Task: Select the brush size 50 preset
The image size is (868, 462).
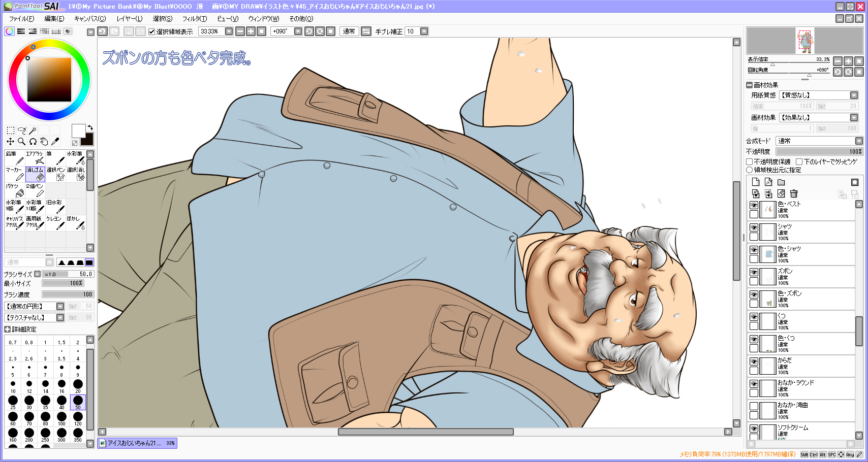Action: pos(78,402)
